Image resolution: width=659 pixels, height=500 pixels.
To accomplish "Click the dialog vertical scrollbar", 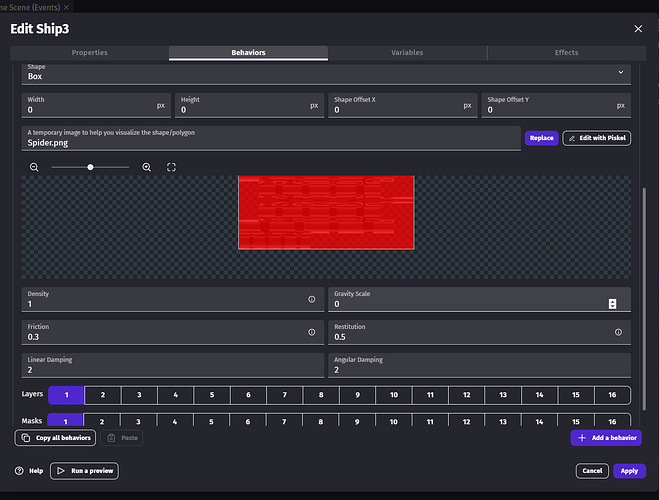I will click(x=644, y=299).
